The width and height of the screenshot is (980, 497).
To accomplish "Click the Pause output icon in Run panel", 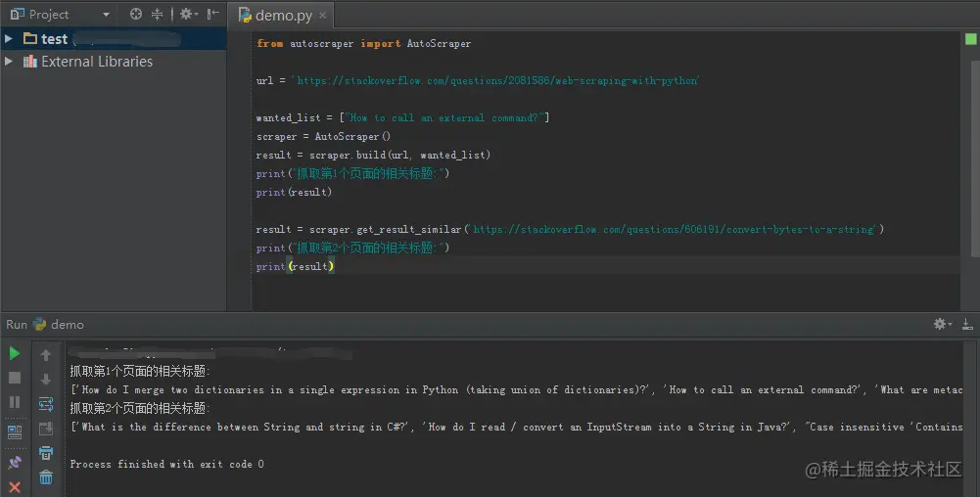I will click(x=15, y=402).
